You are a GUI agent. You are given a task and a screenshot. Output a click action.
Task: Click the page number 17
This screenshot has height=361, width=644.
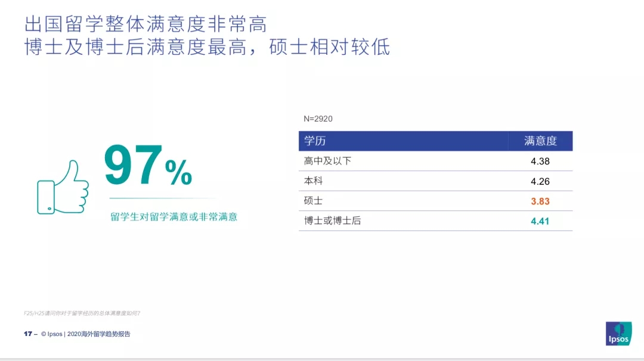[x=28, y=334]
